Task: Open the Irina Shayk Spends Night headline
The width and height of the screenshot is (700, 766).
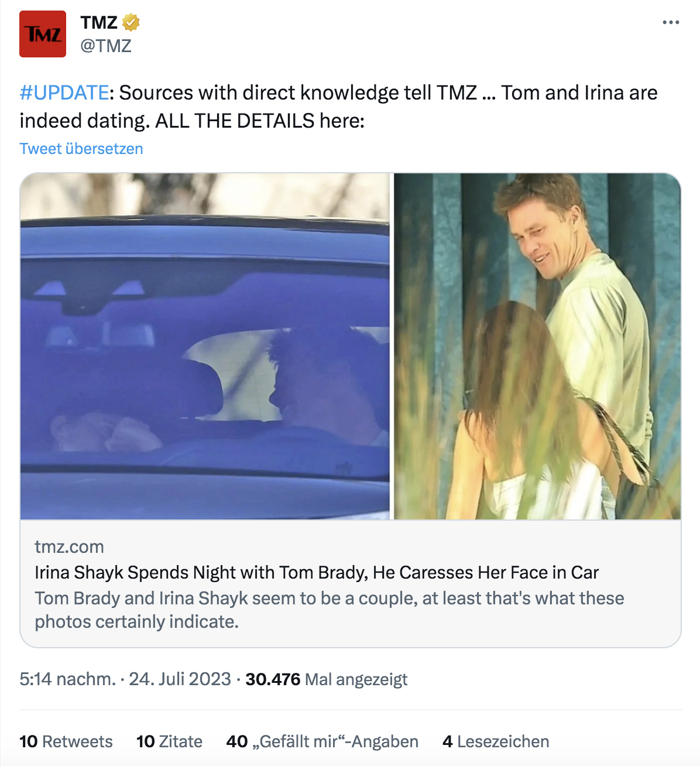Action: pyautogui.click(x=316, y=572)
